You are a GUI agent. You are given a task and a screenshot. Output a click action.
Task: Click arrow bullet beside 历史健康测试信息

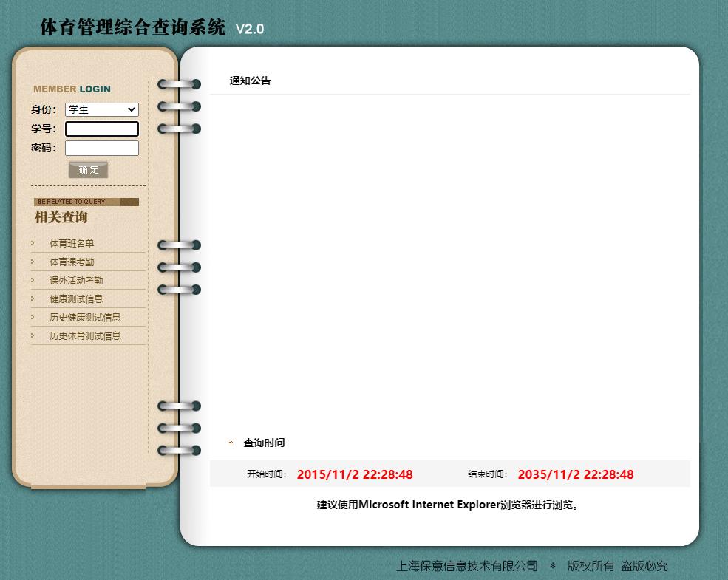tap(33, 317)
